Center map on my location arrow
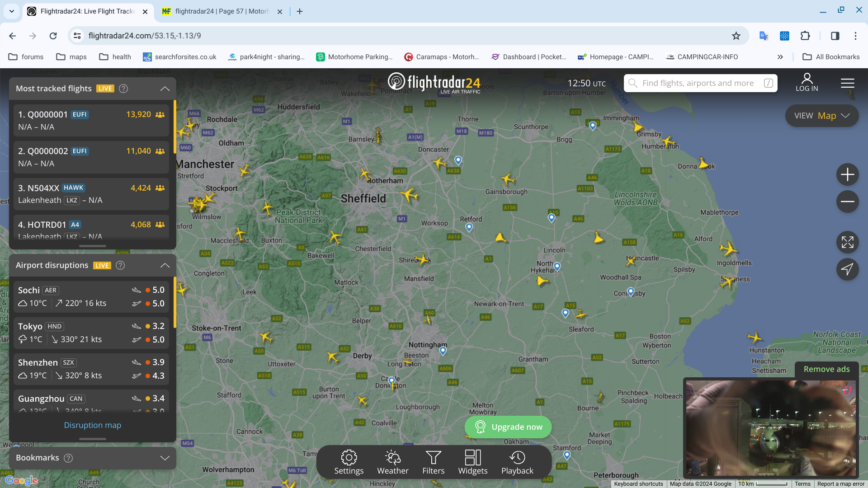 (x=847, y=269)
